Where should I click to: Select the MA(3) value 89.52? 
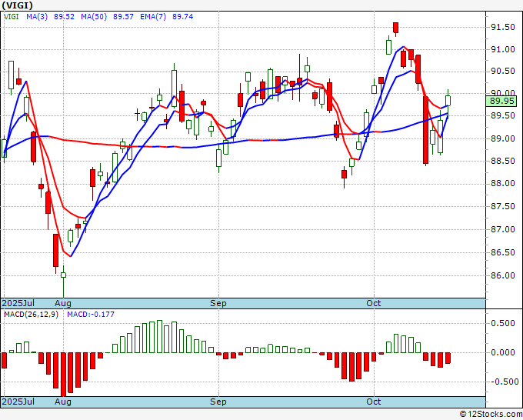coord(64,17)
